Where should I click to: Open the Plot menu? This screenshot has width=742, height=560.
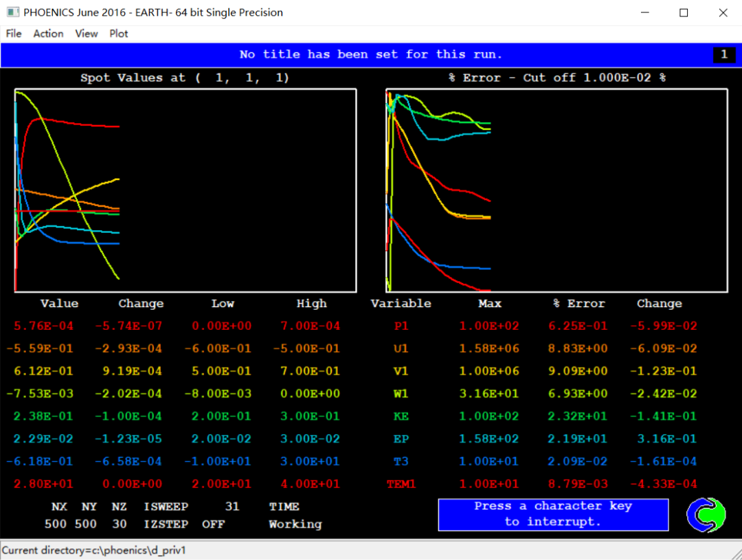pyautogui.click(x=118, y=34)
